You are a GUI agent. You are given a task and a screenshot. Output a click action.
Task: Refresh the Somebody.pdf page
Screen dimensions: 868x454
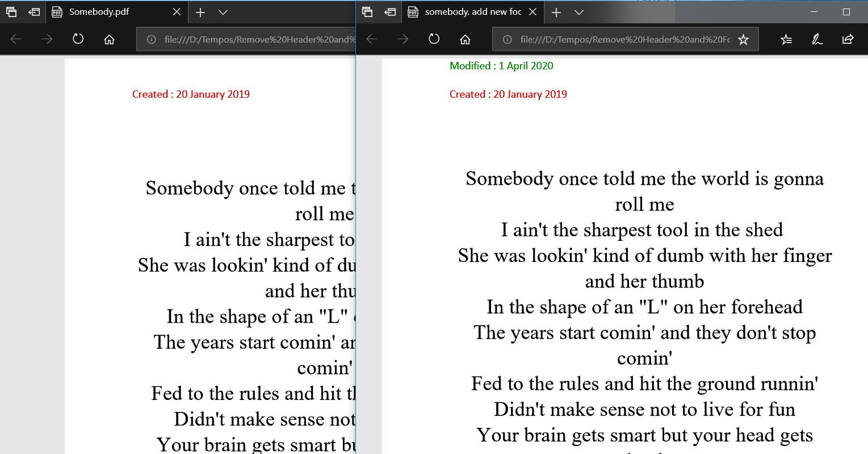[x=78, y=39]
